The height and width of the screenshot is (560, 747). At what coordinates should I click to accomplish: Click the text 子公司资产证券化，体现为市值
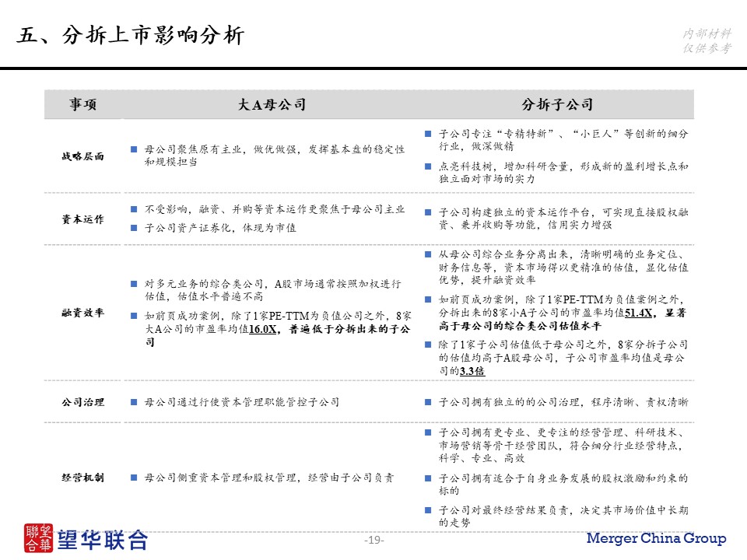point(220,228)
